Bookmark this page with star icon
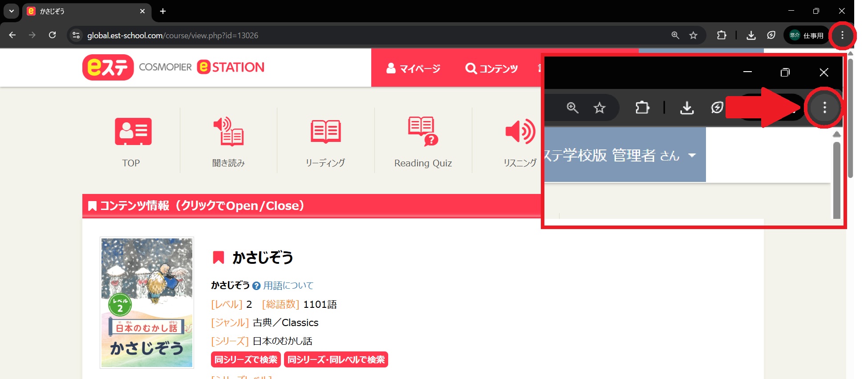 click(x=693, y=35)
